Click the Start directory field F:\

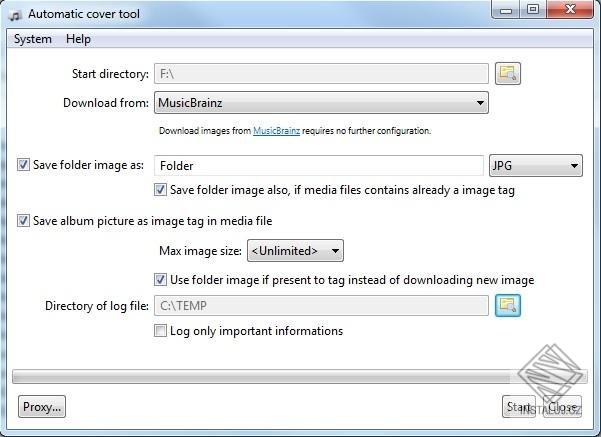click(x=321, y=74)
